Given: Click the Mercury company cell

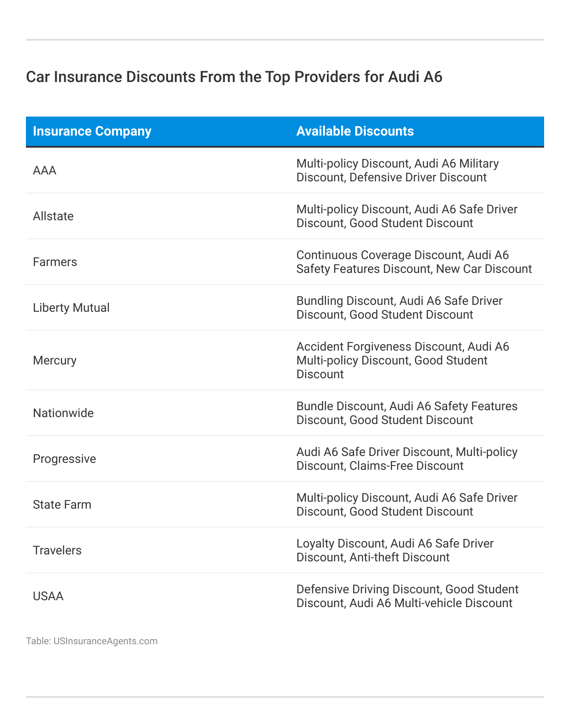Looking at the screenshot, I should point(54,361).
